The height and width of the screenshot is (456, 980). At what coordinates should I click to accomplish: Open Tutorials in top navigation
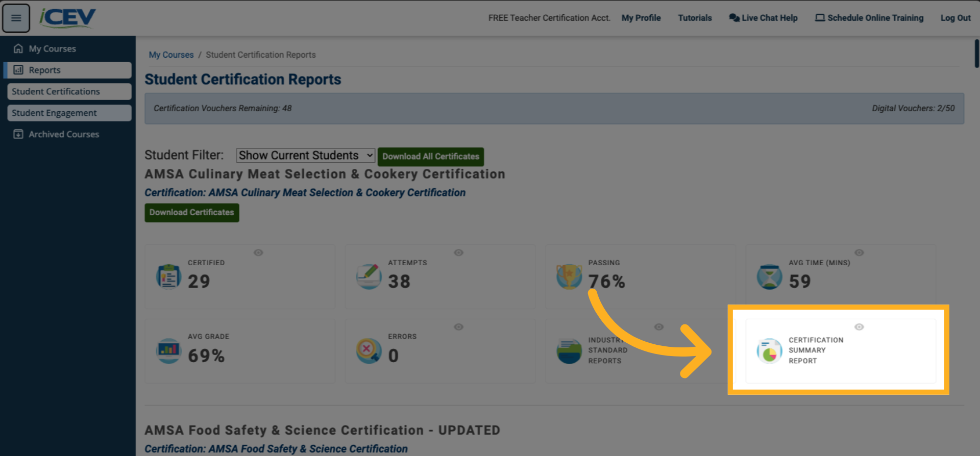pyautogui.click(x=695, y=18)
